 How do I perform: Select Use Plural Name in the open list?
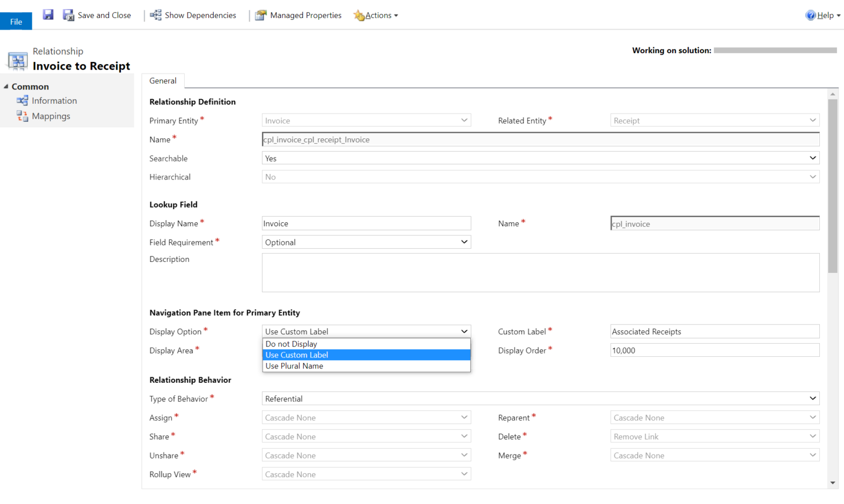coord(294,366)
